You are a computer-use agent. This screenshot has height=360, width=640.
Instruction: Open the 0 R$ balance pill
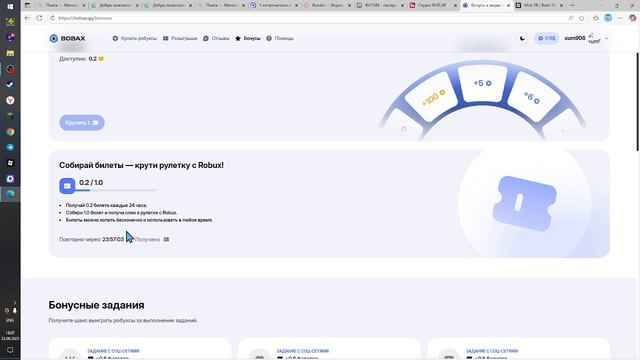point(547,38)
